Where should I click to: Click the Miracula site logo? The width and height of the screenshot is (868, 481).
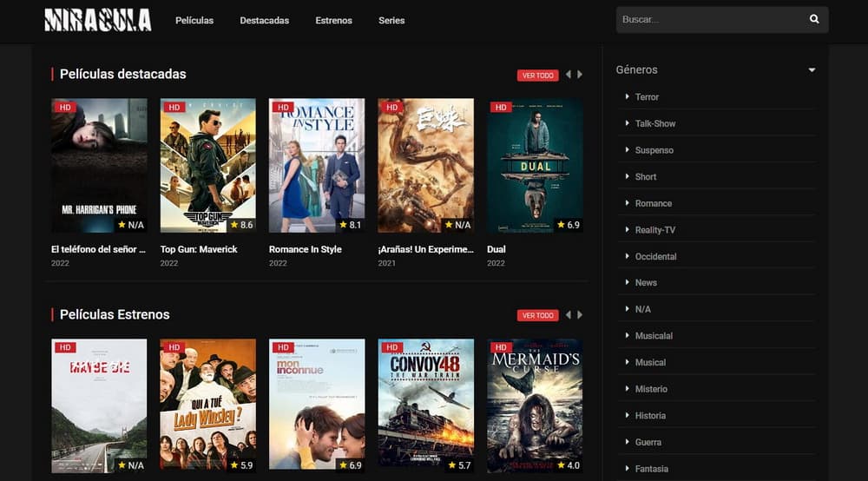(98, 20)
